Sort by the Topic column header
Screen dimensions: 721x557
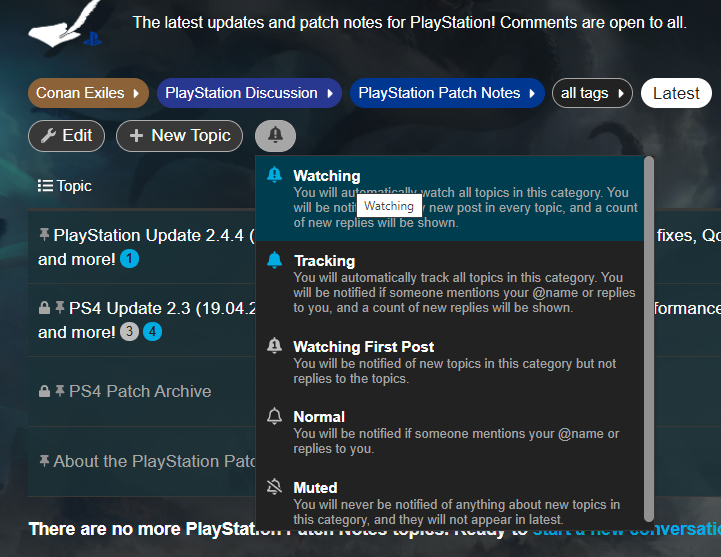[x=65, y=186]
